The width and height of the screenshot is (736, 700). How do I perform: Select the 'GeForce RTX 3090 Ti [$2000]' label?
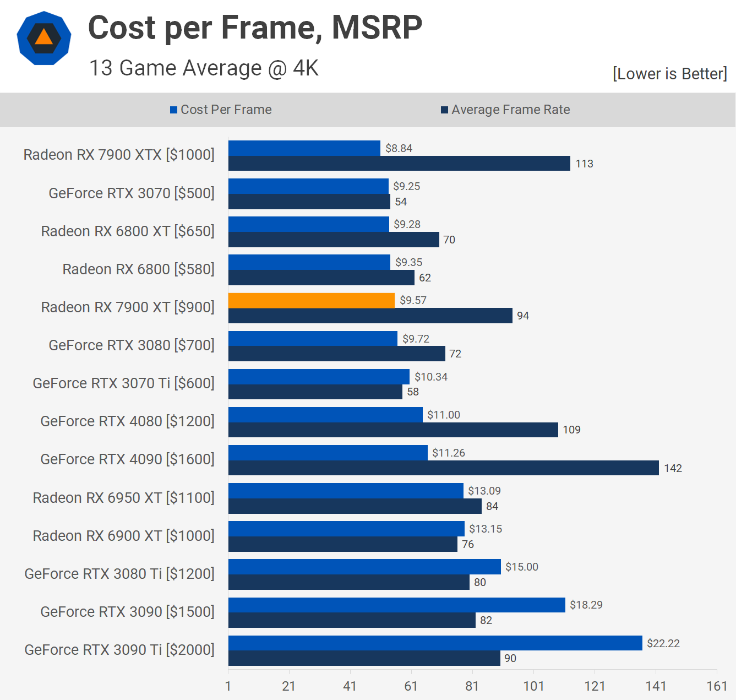tap(119, 650)
